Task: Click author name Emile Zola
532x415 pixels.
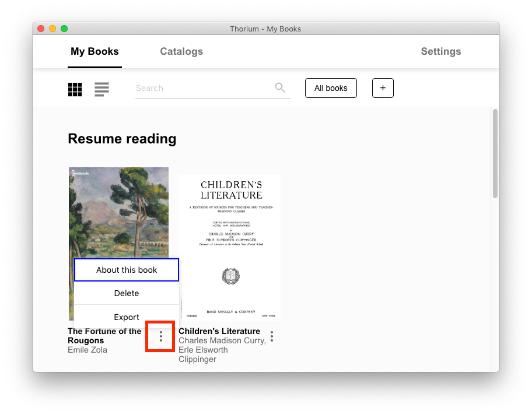Action: [87, 350]
